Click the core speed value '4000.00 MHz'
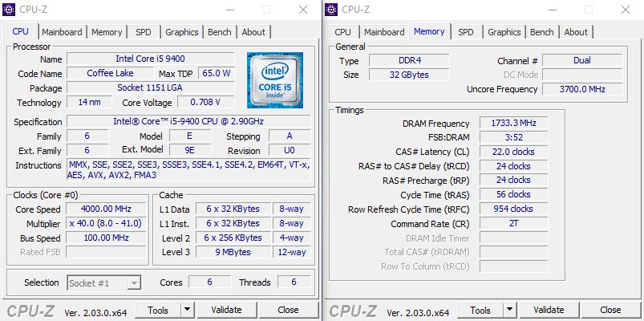Viewport: 644px width, 321px height. point(106,209)
